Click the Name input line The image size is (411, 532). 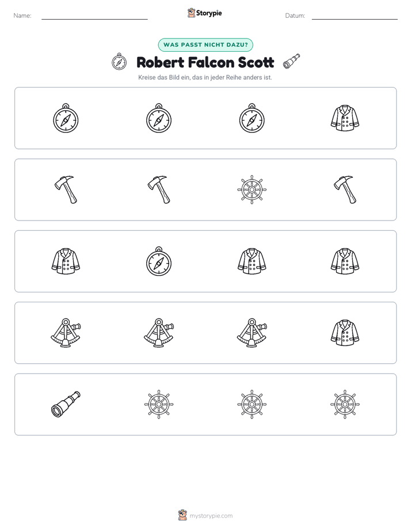click(94, 16)
